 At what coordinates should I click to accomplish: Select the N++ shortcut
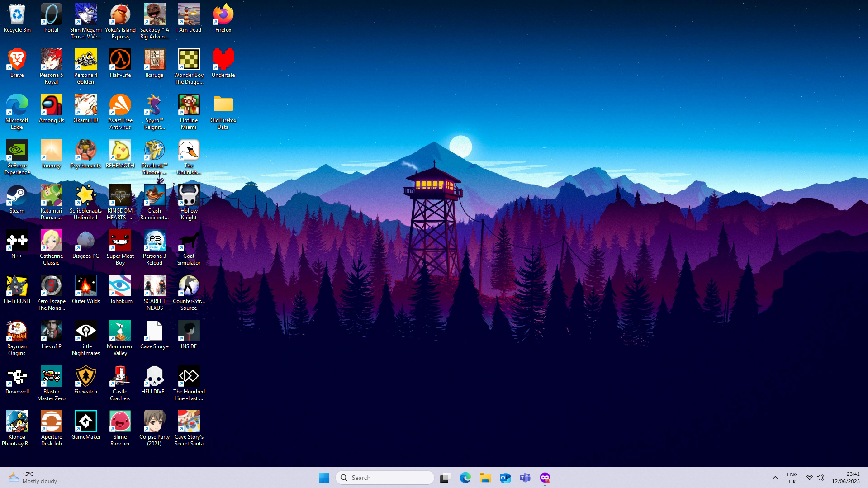click(17, 241)
